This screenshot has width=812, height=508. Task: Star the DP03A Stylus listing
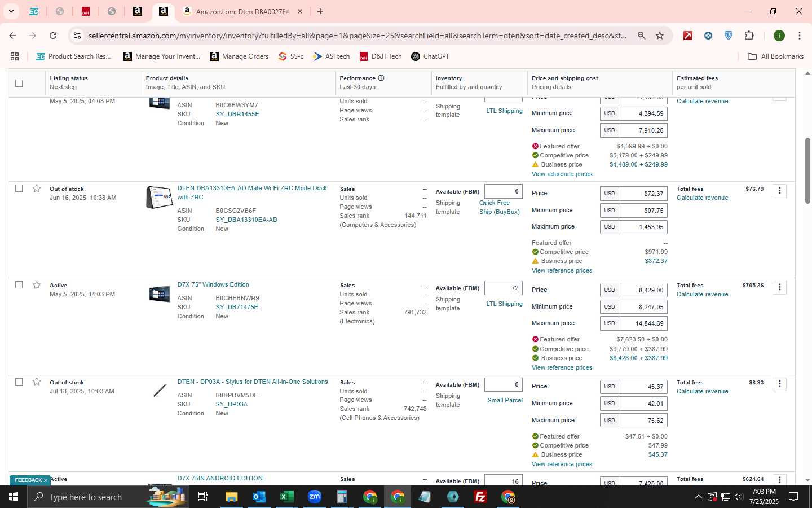coord(37,382)
